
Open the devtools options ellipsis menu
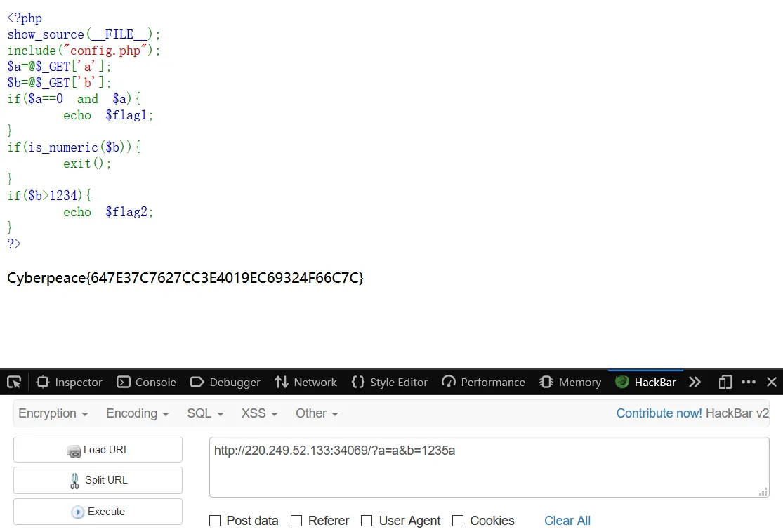(749, 383)
